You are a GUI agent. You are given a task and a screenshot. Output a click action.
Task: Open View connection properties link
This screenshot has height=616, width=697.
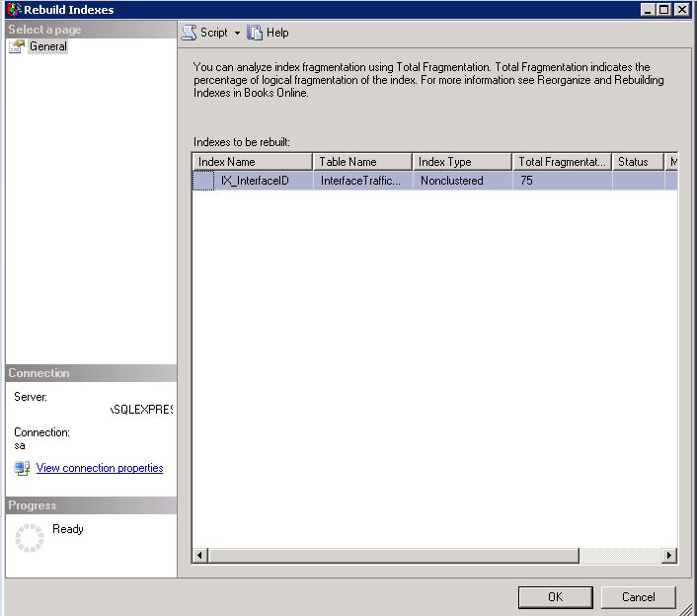pyautogui.click(x=100, y=468)
